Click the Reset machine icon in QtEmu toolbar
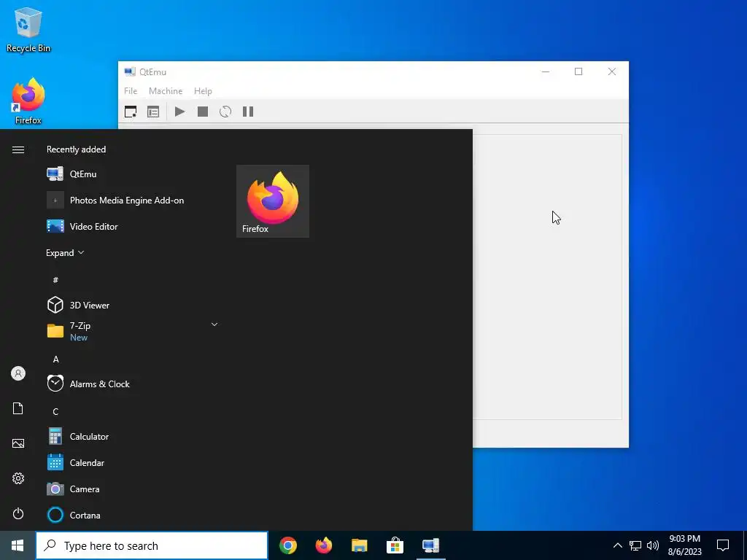The image size is (747, 560). (225, 112)
